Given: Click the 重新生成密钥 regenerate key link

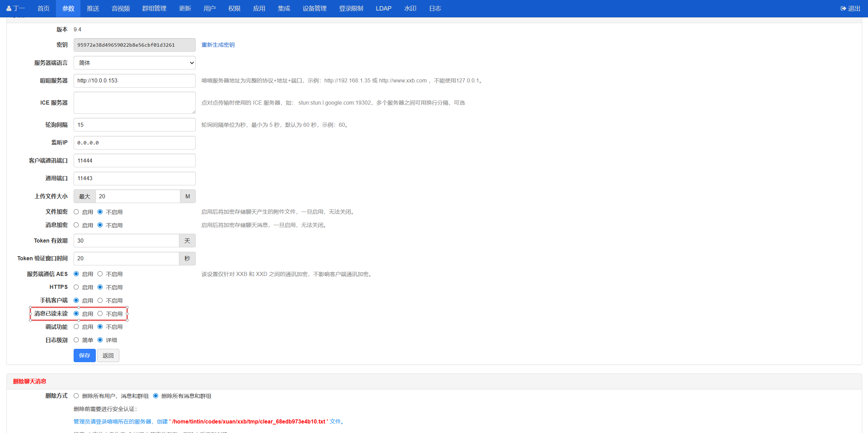Looking at the screenshot, I should [x=218, y=45].
